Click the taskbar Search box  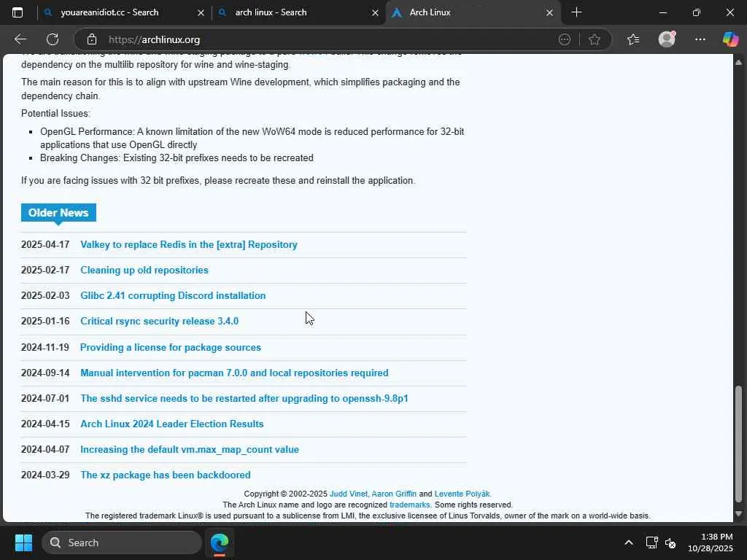(x=122, y=542)
